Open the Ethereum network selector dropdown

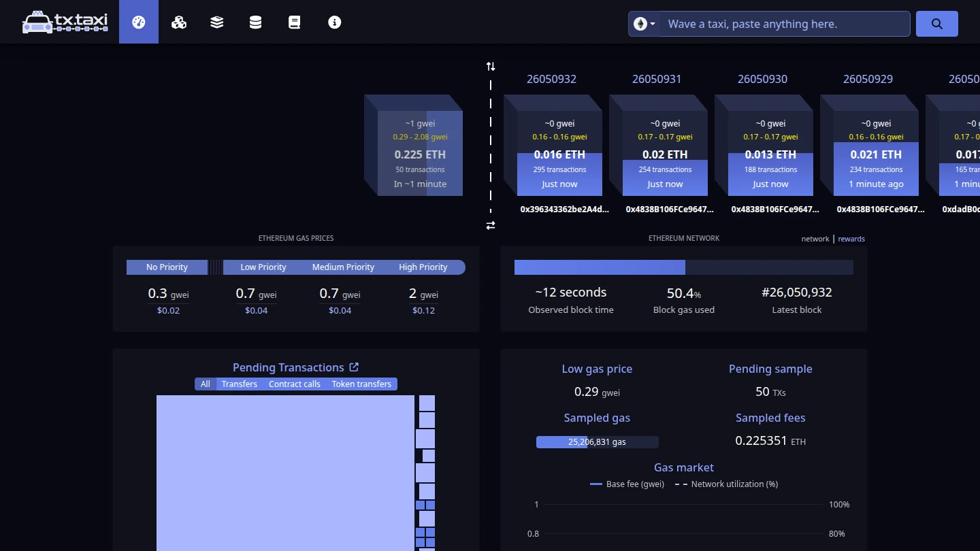pyautogui.click(x=644, y=24)
